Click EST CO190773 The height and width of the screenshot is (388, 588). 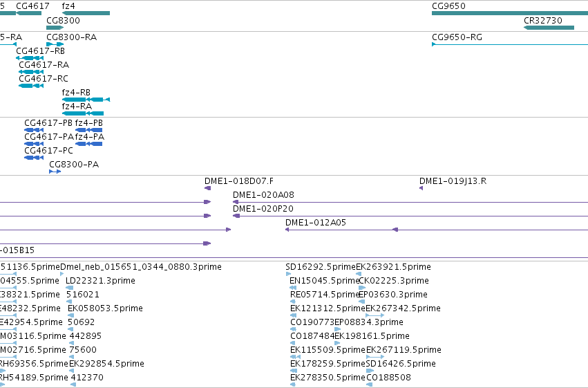click(312, 322)
